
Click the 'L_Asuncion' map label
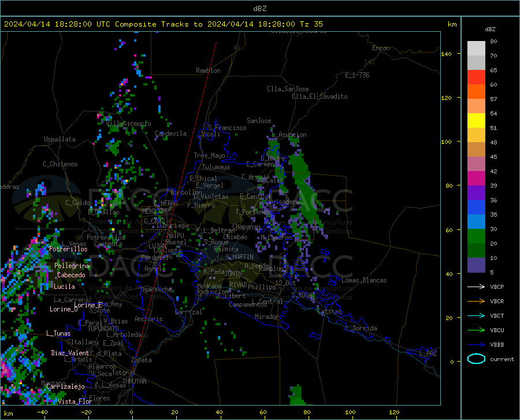click(x=289, y=135)
